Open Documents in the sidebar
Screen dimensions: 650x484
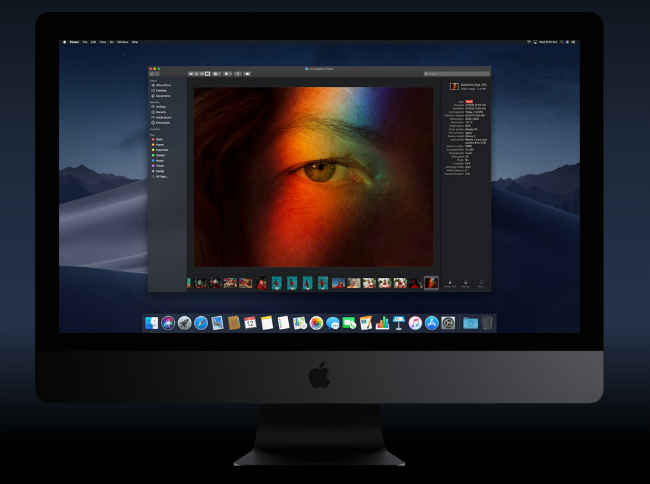tap(161, 96)
